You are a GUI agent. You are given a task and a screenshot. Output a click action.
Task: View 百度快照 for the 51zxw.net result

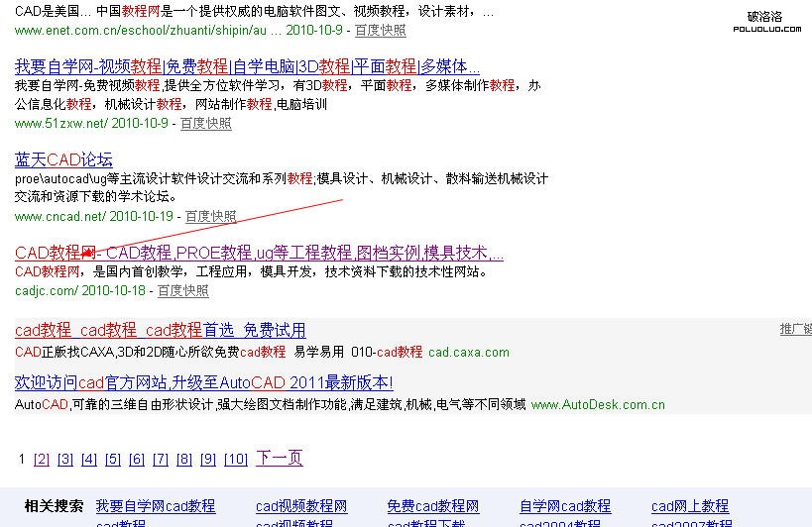(205, 124)
